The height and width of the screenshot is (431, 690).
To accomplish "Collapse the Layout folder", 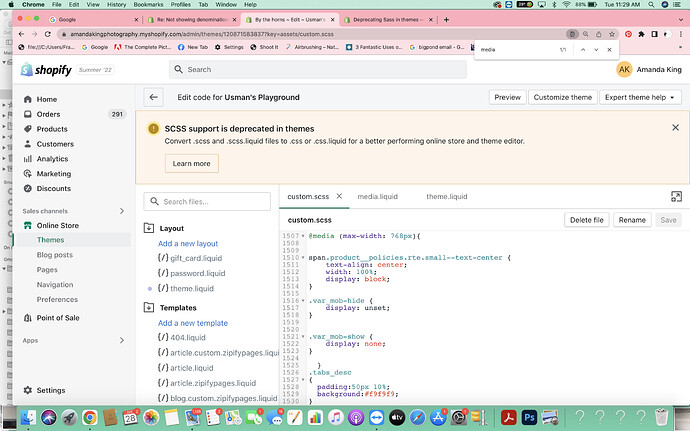I will coord(150,228).
